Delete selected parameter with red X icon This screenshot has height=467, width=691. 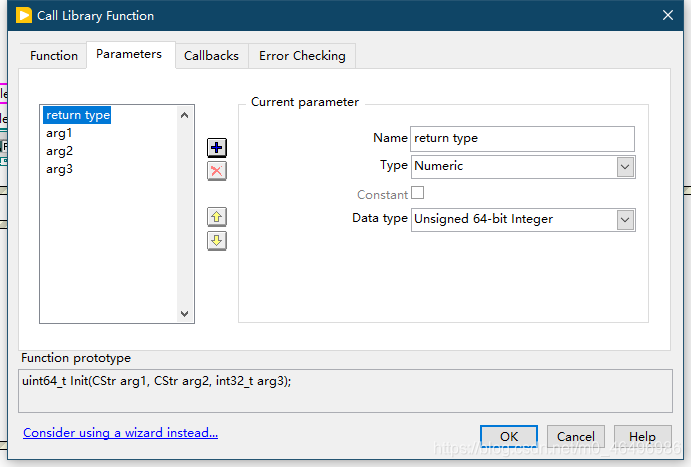coord(216,171)
